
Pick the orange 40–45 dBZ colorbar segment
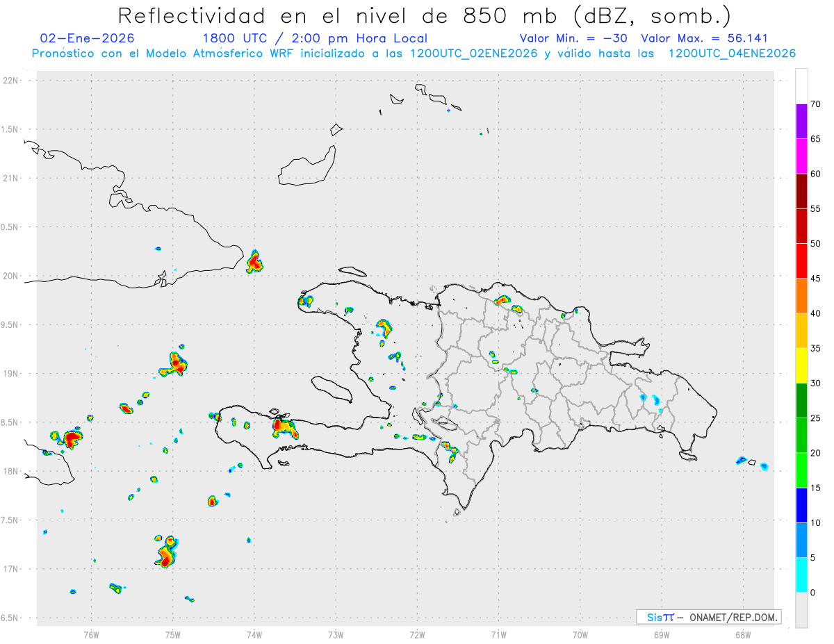coord(801,296)
